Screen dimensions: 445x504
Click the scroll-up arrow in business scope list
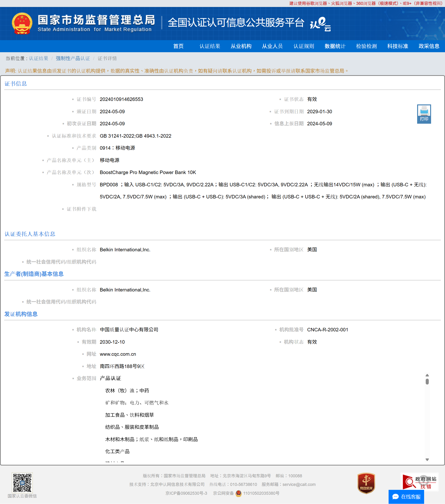click(427, 375)
